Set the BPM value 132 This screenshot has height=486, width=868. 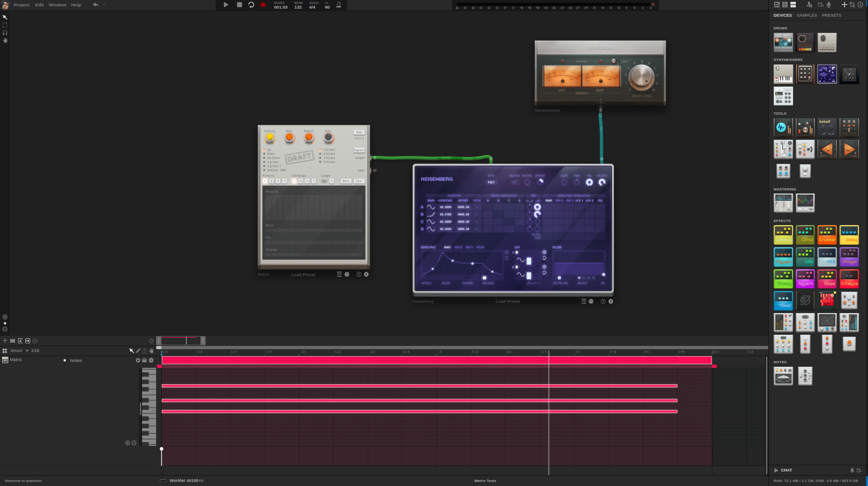[x=298, y=7]
